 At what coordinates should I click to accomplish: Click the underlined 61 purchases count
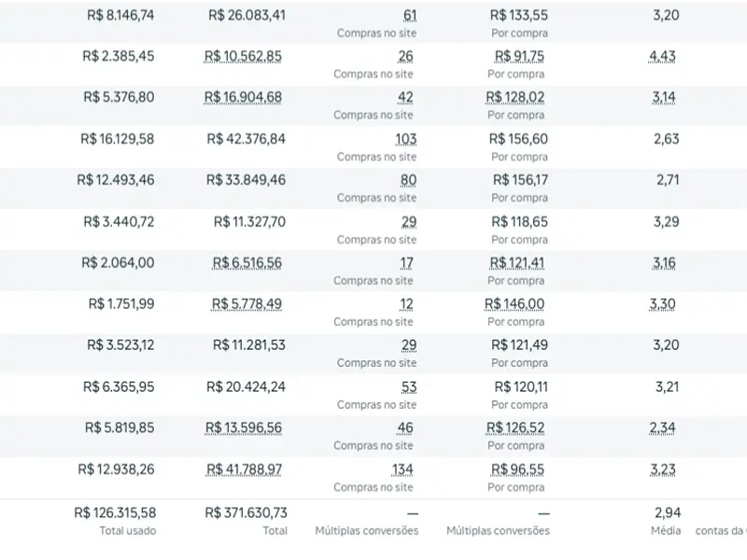(x=410, y=16)
